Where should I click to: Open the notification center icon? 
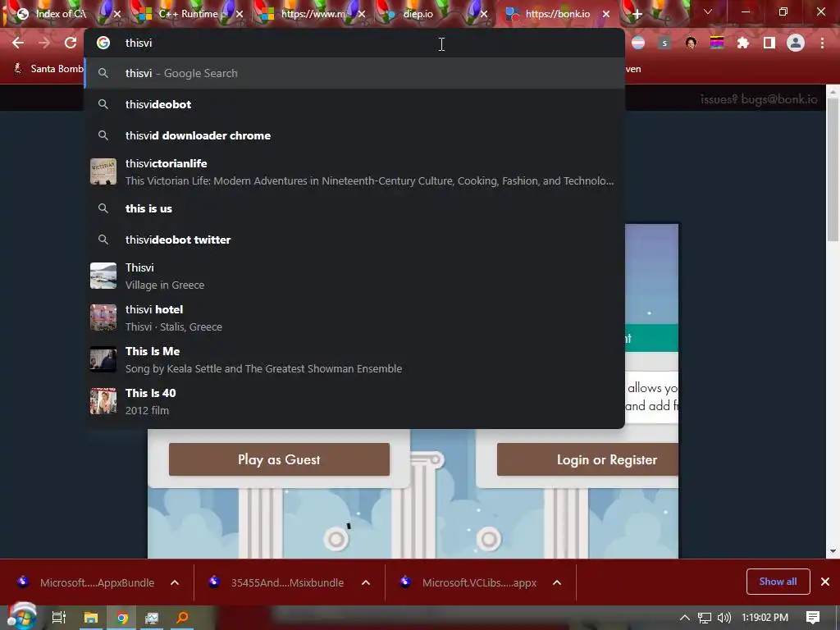point(813,618)
